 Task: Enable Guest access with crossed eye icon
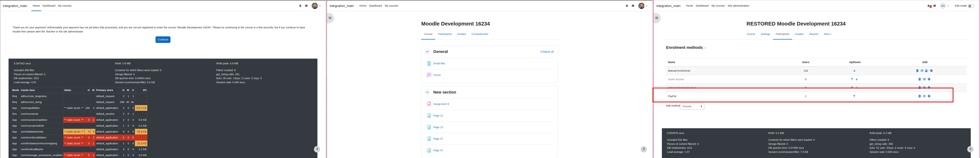pos(925,79)
